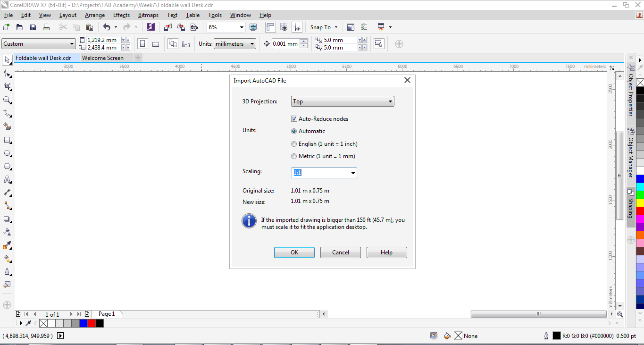Click the horizontal scrollbar thumb
Screen dimensions: 644x345
(538, 314)
